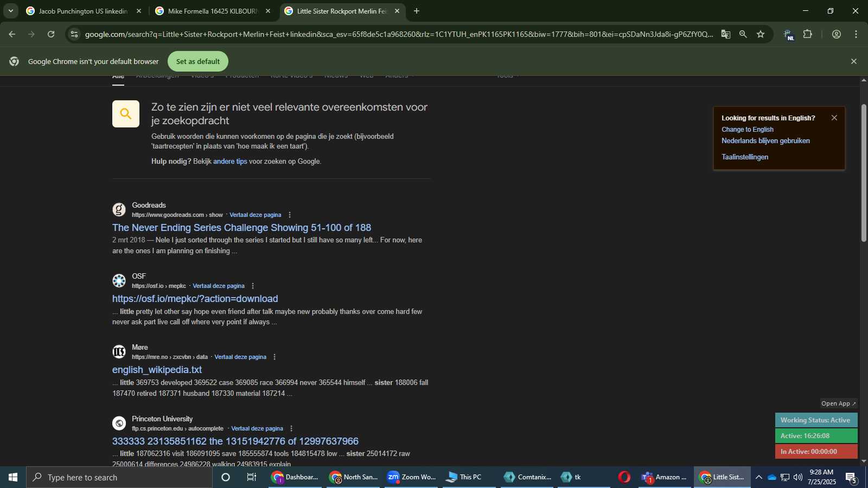Switch to Jacob Punchington US linkedin tab
Screen dimensions: 868x488
(x=82, y=11)
